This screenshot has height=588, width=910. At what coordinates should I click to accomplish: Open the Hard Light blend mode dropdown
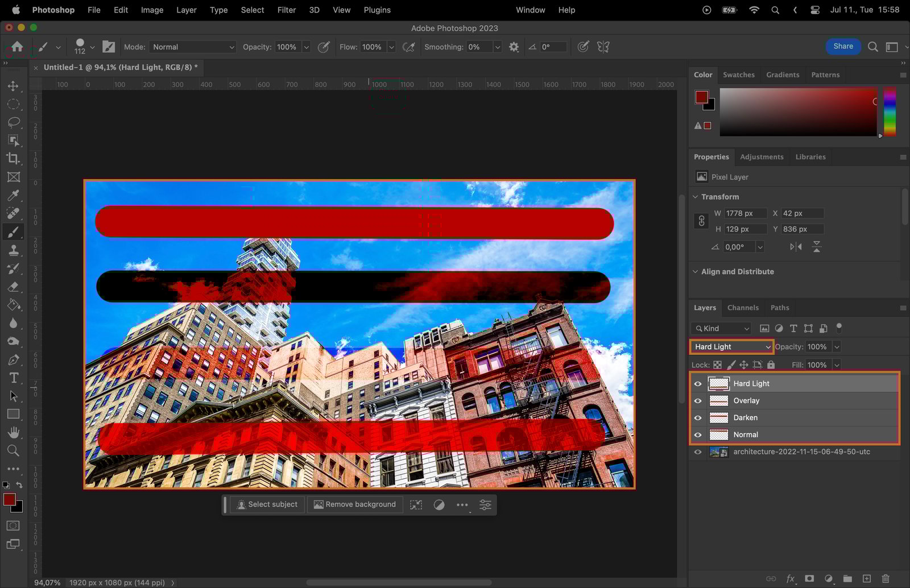point(731,347)
